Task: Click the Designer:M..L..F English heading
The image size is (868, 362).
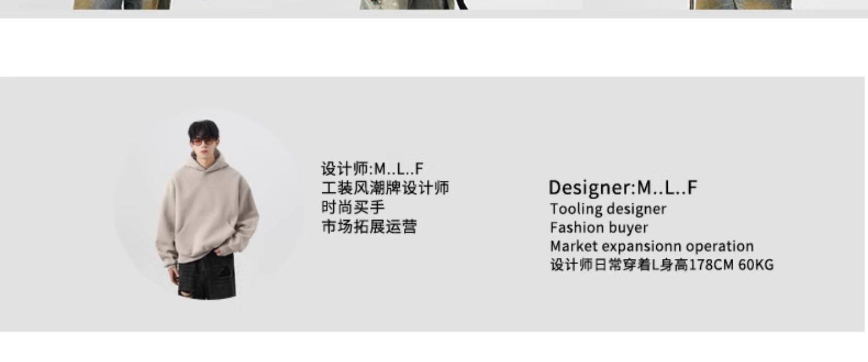Action: [x=623, y=188]
